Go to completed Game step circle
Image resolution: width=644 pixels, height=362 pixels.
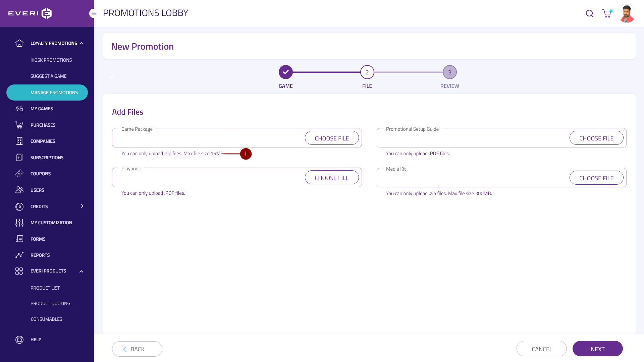point(285,72)
